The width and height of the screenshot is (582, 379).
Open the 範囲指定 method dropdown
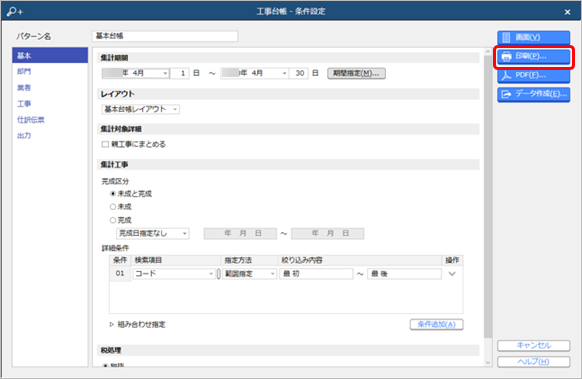pos(249,274)
